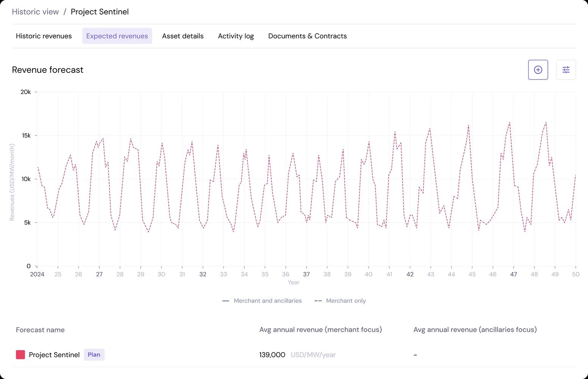Open the Documents & Contracts tab
Viewport: 588px width, 379px height.
[307, 36]
